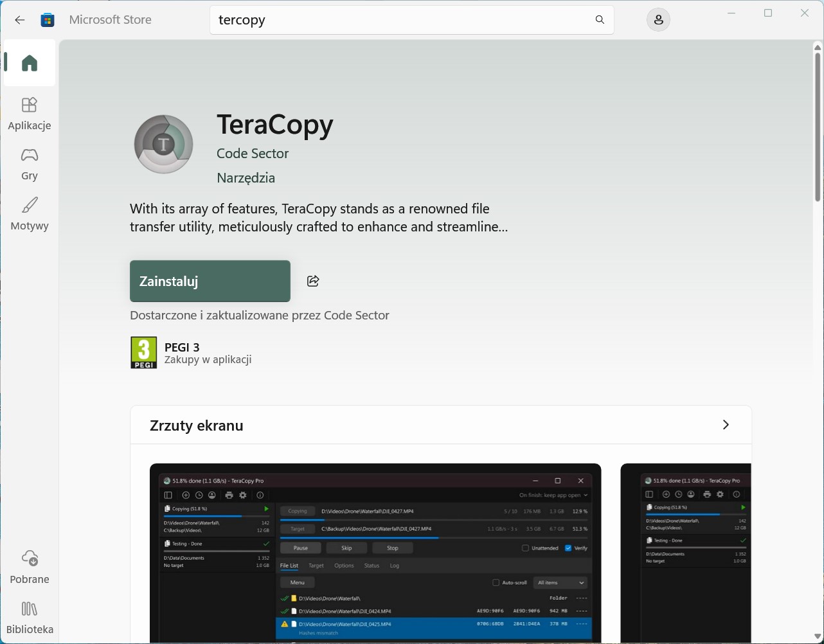
Task: Open Code Sector publisher link under the title
Action: click(253, 154)
